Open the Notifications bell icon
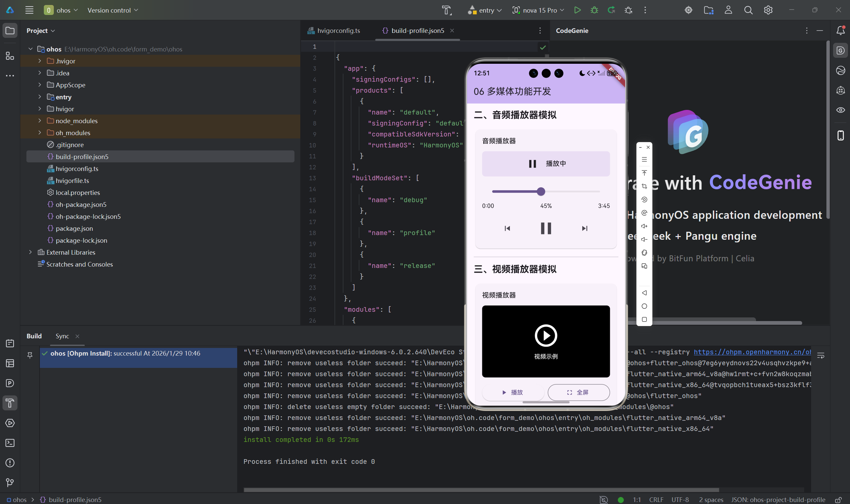The image size is (850, 504). pos(840,31)
